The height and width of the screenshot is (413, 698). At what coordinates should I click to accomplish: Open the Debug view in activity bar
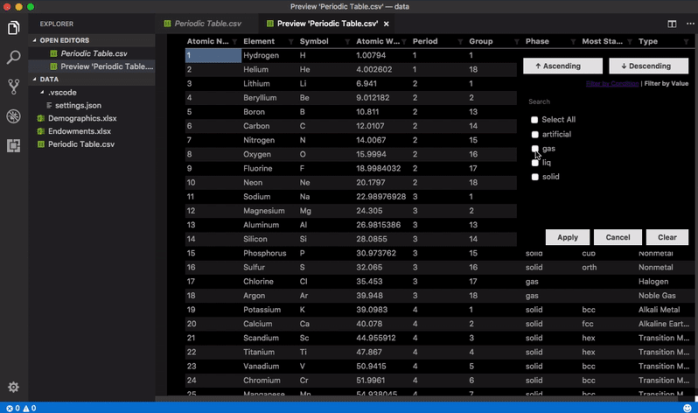pyautogui.click(x=14, y=116)
